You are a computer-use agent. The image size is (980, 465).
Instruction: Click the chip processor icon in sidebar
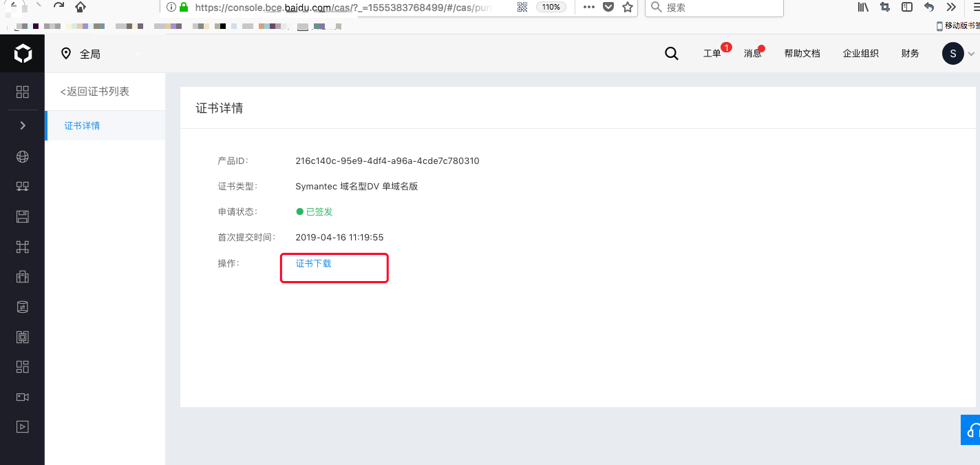[23, 337]
